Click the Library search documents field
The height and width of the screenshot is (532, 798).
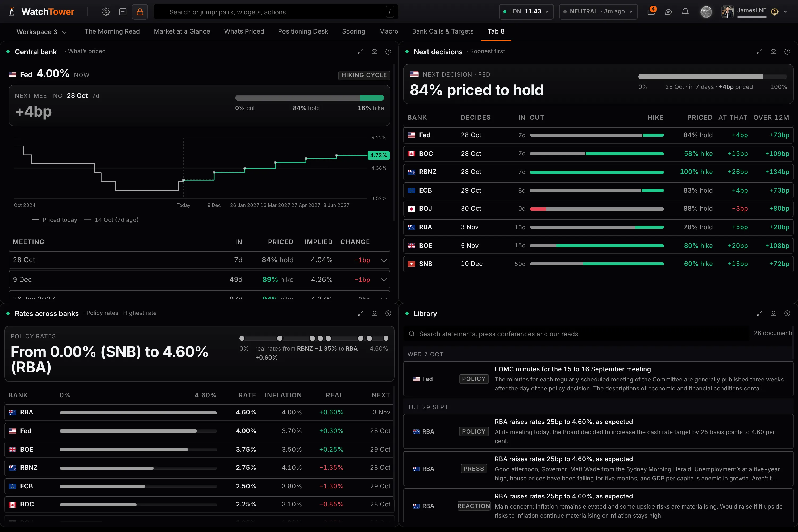tap(576, 334)
